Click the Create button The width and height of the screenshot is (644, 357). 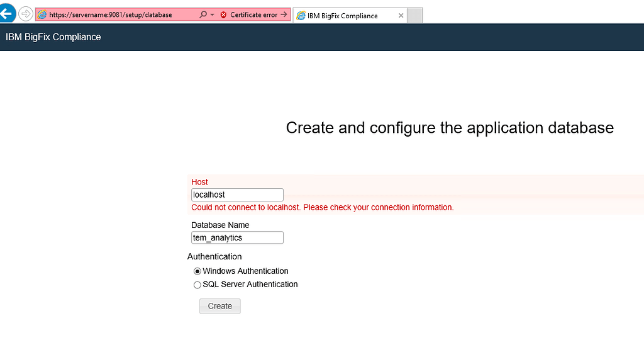219,306
